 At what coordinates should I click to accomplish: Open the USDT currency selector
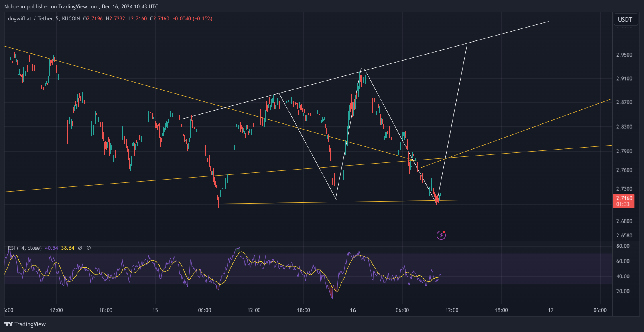[625, 19]
